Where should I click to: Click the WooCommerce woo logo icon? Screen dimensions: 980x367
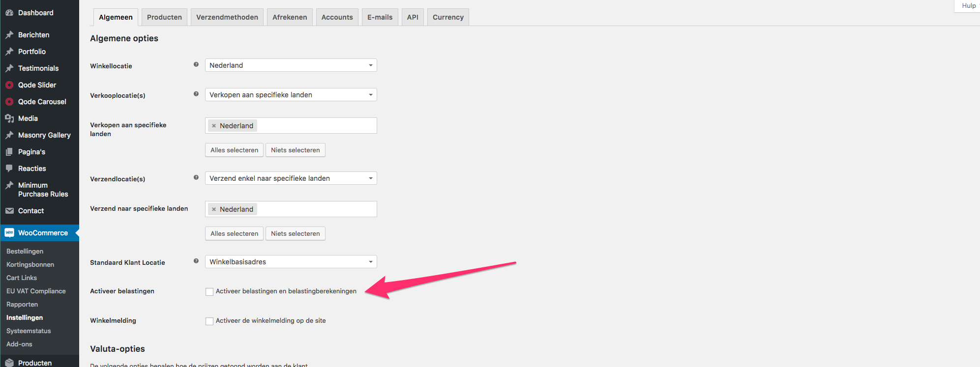pyautogui.click(x=9, y=233)
